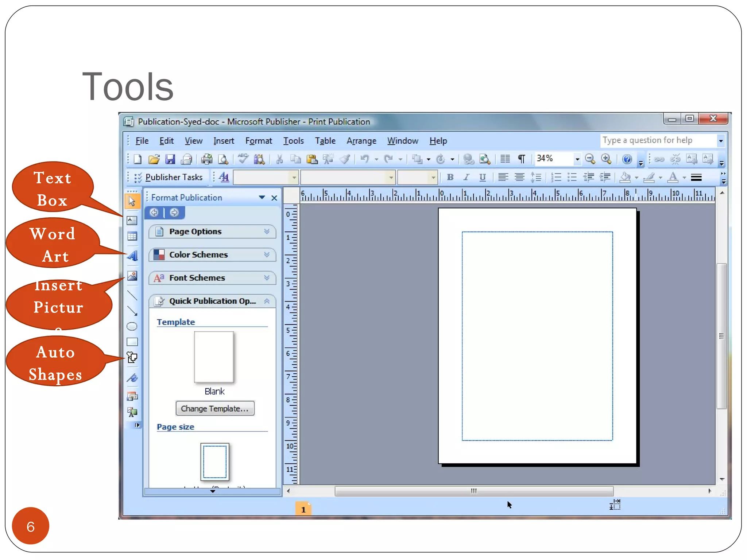Open the Insert menu
This screenshot has width=747, height=560.
pos(224,141)
